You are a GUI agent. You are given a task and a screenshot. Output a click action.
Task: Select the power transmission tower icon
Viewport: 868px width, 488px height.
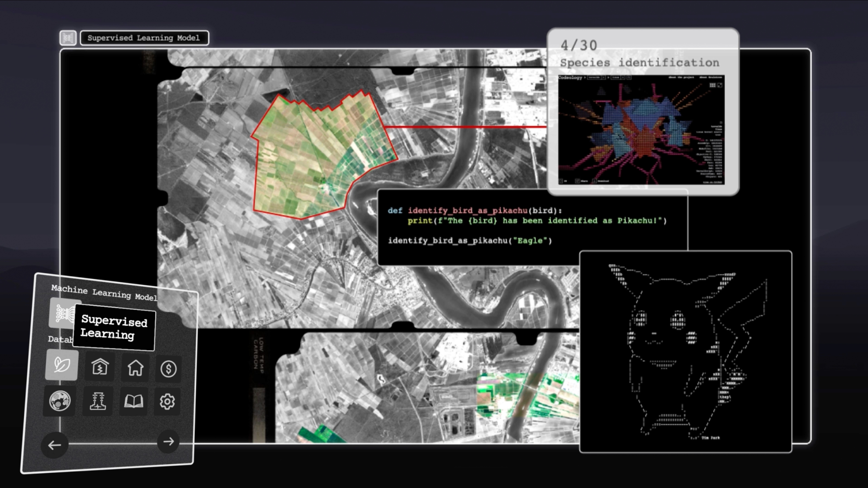click(98, 401)
